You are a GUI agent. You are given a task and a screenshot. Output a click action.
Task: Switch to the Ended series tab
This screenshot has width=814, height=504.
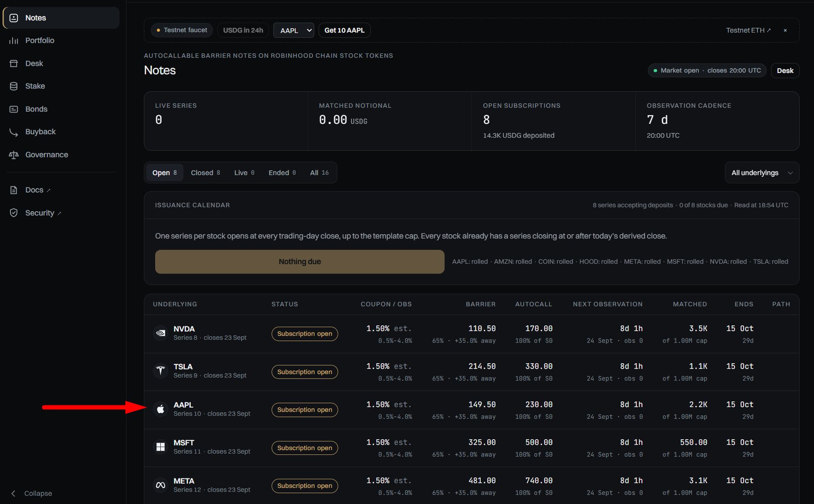point(282,173)
